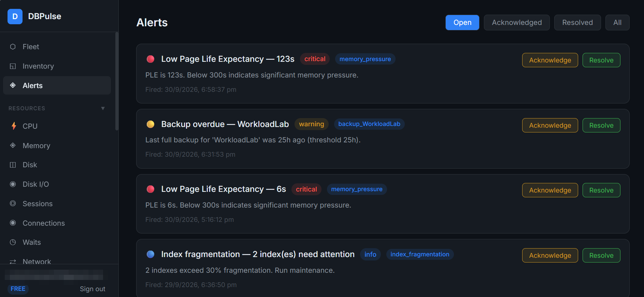This screenshot has height=297, width=644.
Task: Click the sidebar vertical scrollbar
Action: pos(117,81)
